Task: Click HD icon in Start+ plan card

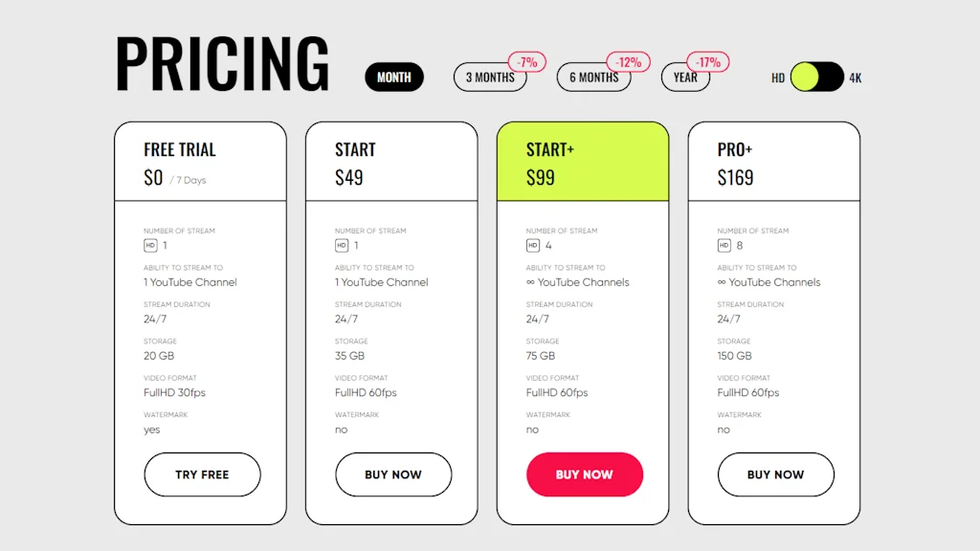Action: tap(533, 246)
